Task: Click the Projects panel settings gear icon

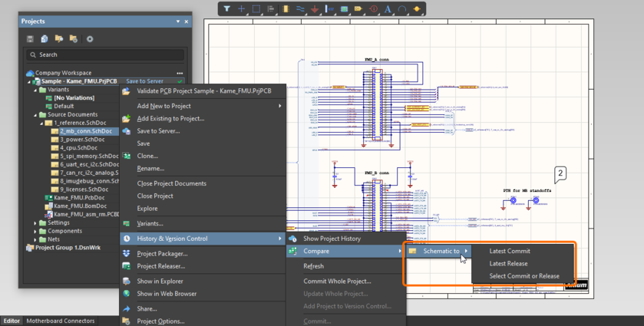Action: pyautogui.click(x=90, y=39)
